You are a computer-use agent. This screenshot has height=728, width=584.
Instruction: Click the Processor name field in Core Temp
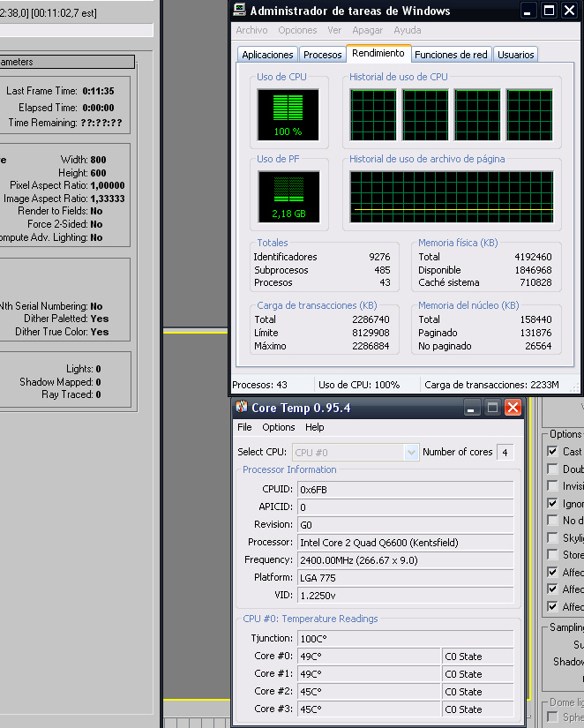pyautogui.click(x=405, y=543)
